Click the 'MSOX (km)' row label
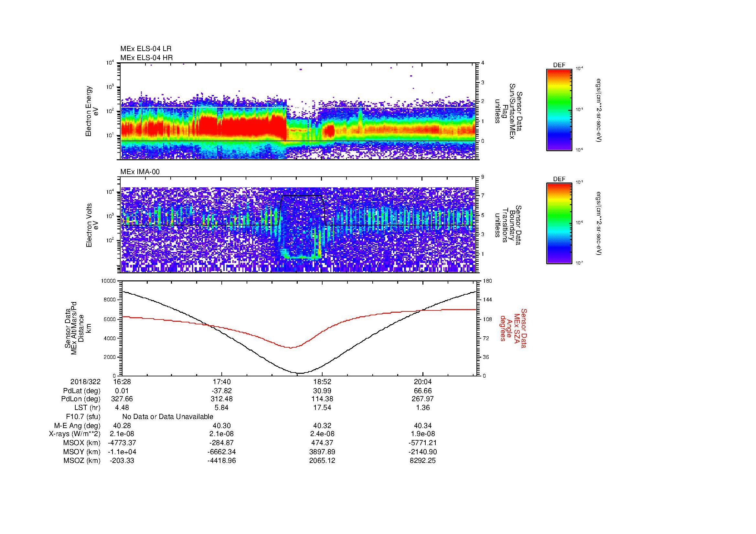Viewport: 756px width, 534px height. [82, 443]
